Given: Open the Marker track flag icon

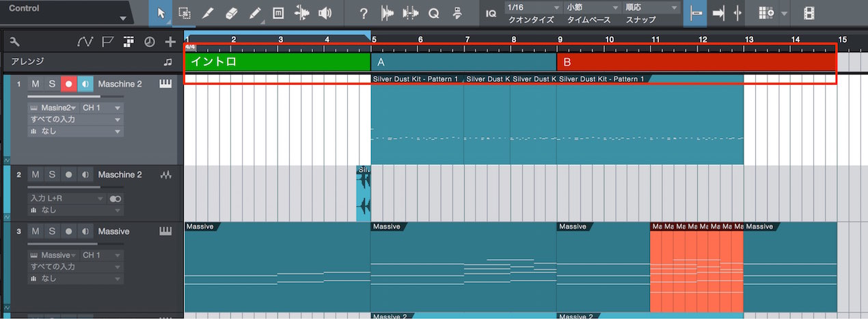Looking at the screenshot, I should [107, 42].
